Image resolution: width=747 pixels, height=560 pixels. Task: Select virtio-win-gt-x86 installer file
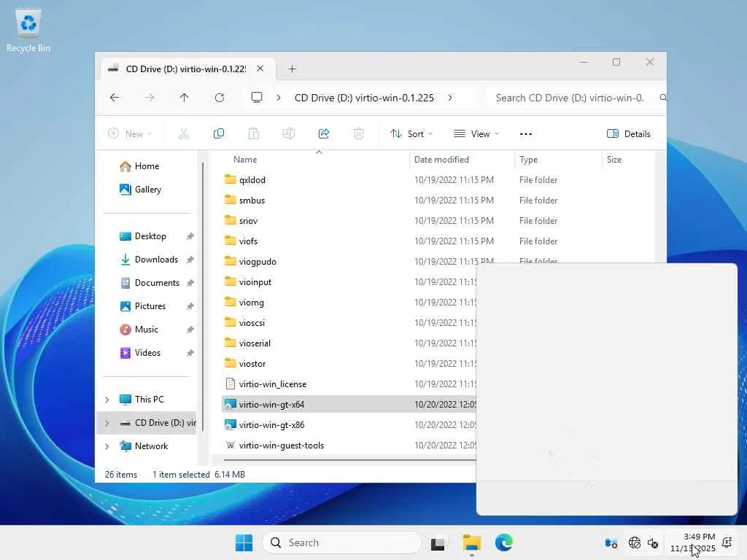(x=271, y=425)
